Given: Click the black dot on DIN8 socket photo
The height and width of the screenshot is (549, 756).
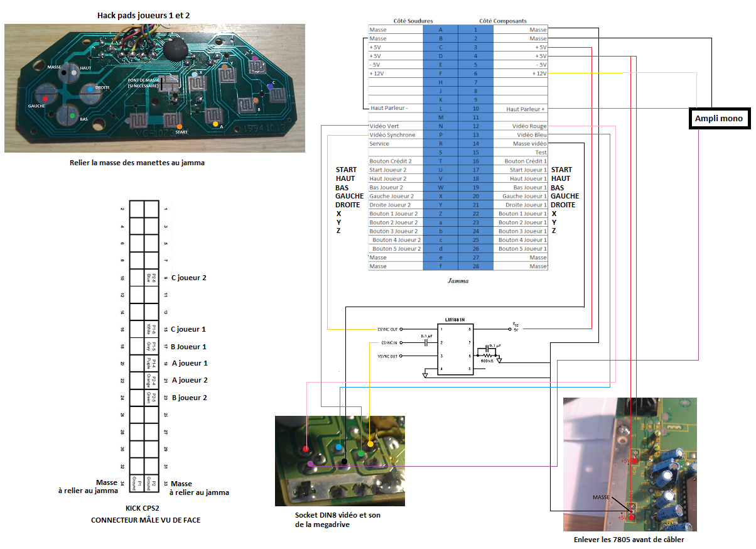Looking at the screenshot, I should [345, 462].
